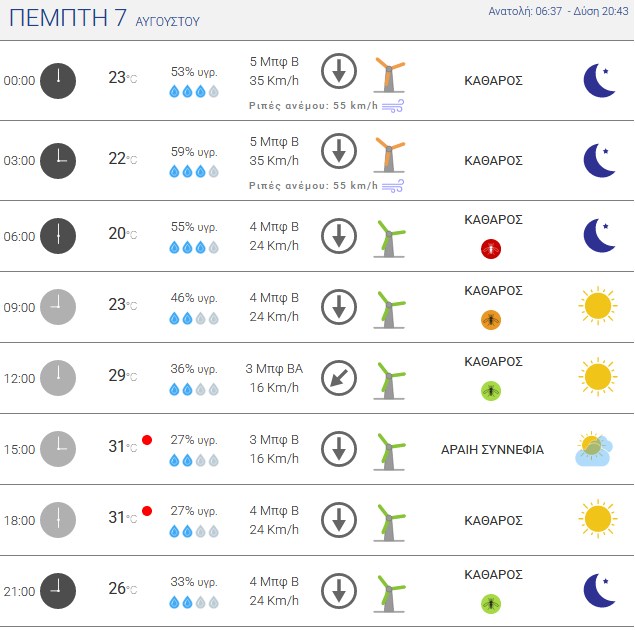Click the sun icon at 09:00

tap(598, 306)
